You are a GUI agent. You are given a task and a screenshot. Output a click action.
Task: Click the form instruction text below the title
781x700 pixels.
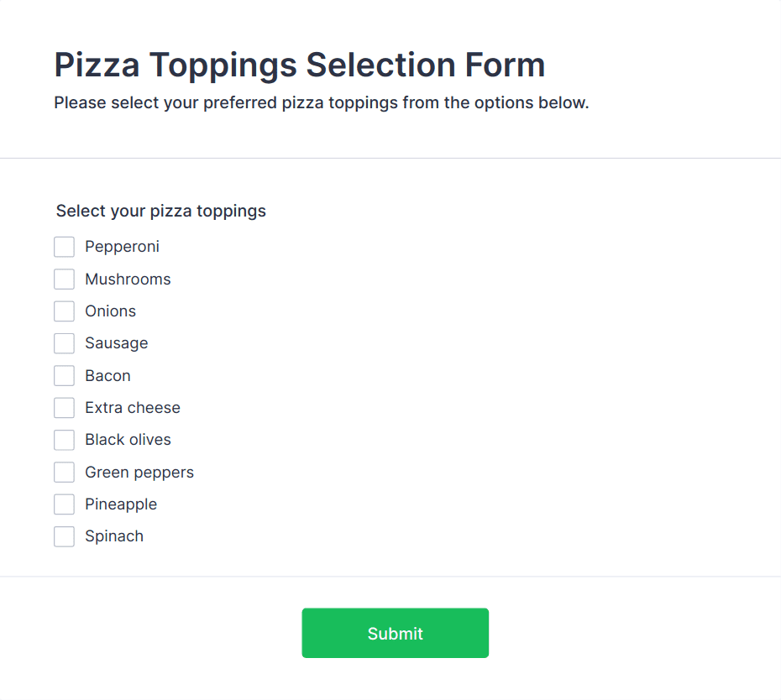pos(321,102)
